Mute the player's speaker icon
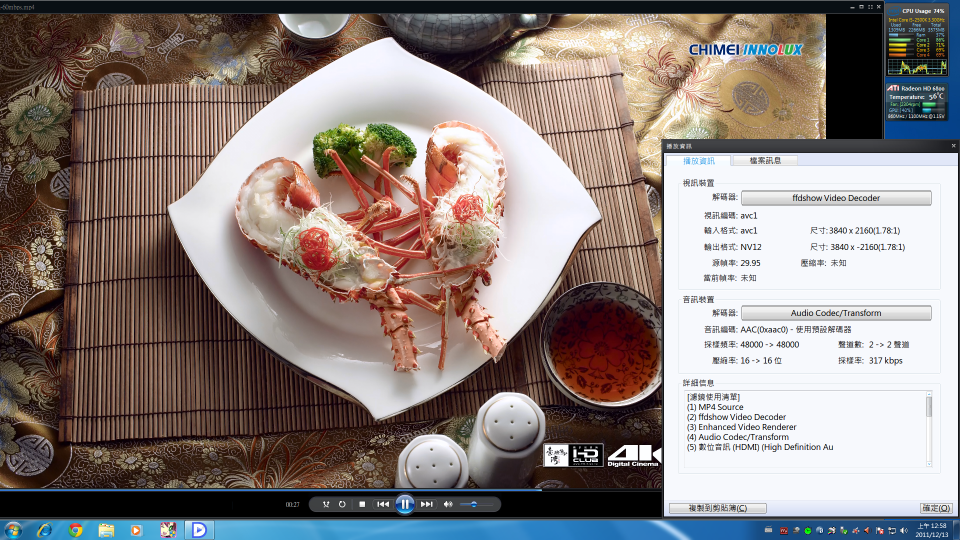The width and height of the screenshot is (960, 540). coord(448,504)
